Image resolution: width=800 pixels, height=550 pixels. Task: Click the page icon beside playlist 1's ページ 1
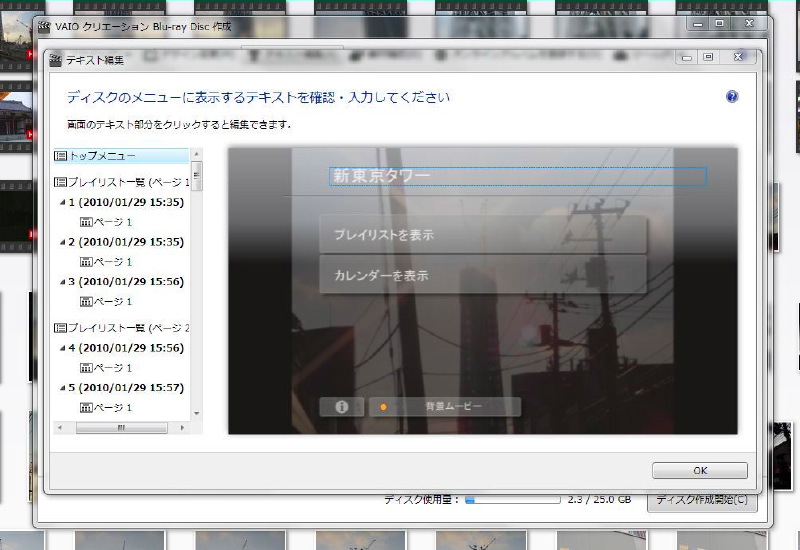coord(86,222)
